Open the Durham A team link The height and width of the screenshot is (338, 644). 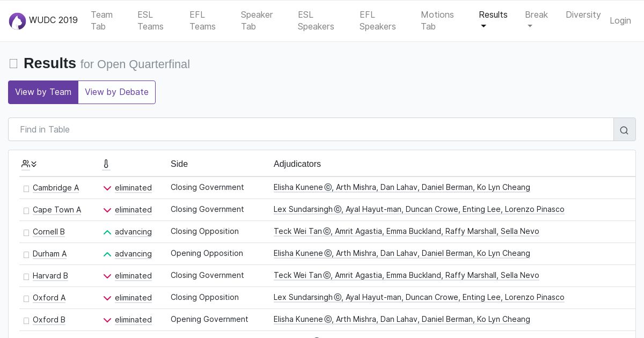(50, 254)
